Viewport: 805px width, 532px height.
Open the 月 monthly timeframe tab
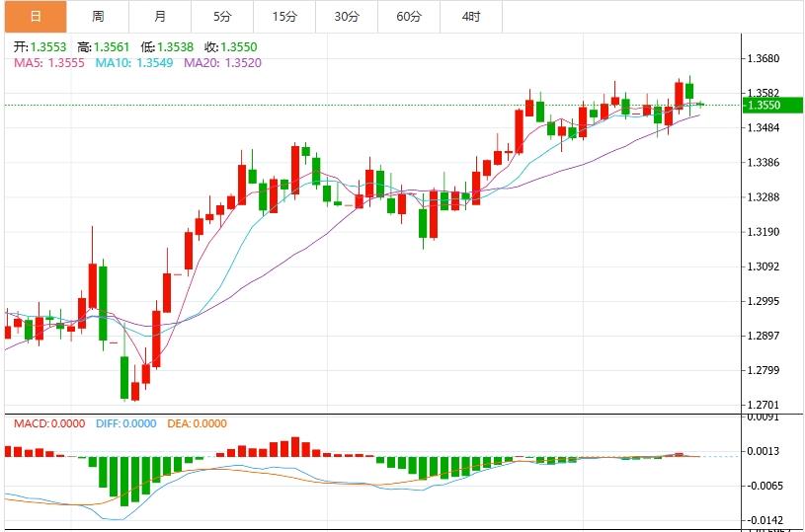point(160,17)
